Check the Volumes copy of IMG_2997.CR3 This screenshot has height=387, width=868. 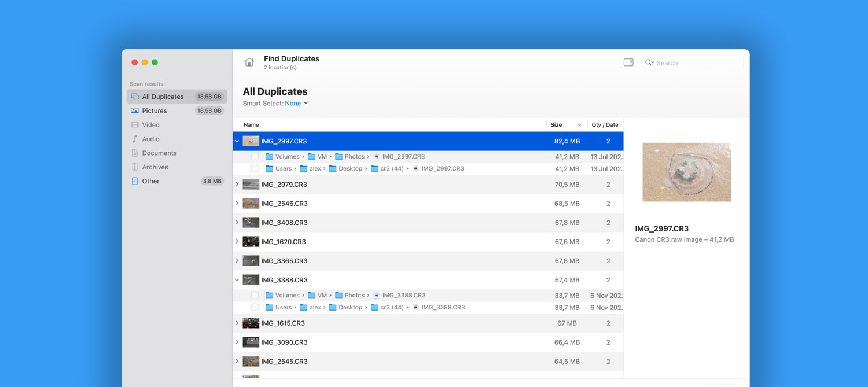[x=255, y=156]
